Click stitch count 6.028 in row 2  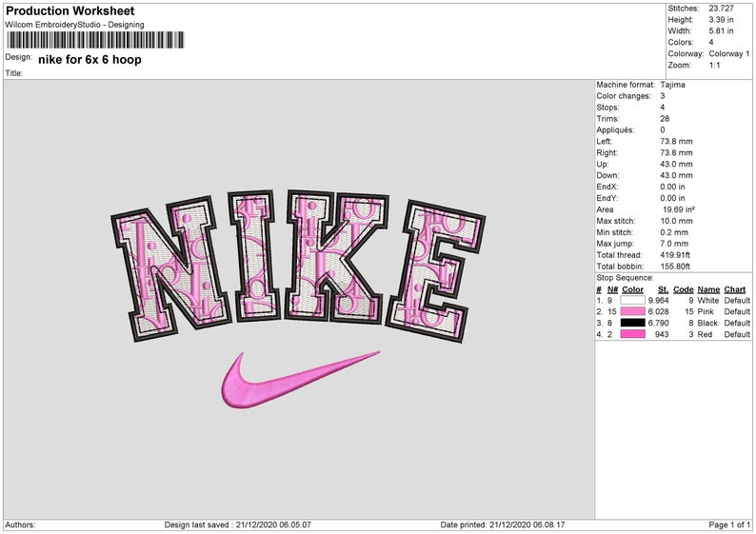pos(659,311)
